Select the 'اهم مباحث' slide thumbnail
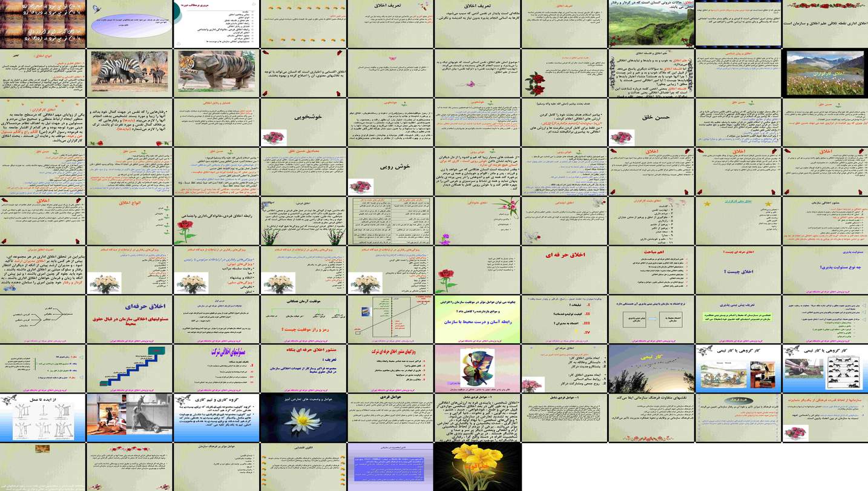This screenshot has width=868, height=491. click(651, 269)
